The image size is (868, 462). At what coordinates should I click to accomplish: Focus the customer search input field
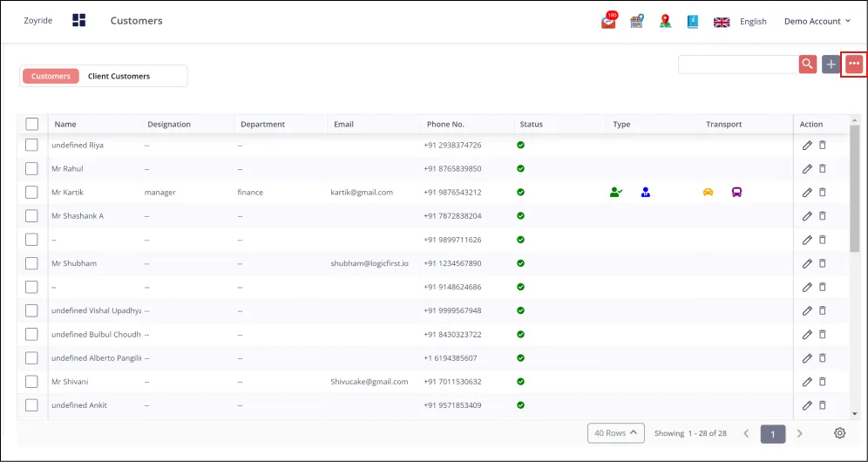pyautogui.click(x=738, y=65)
